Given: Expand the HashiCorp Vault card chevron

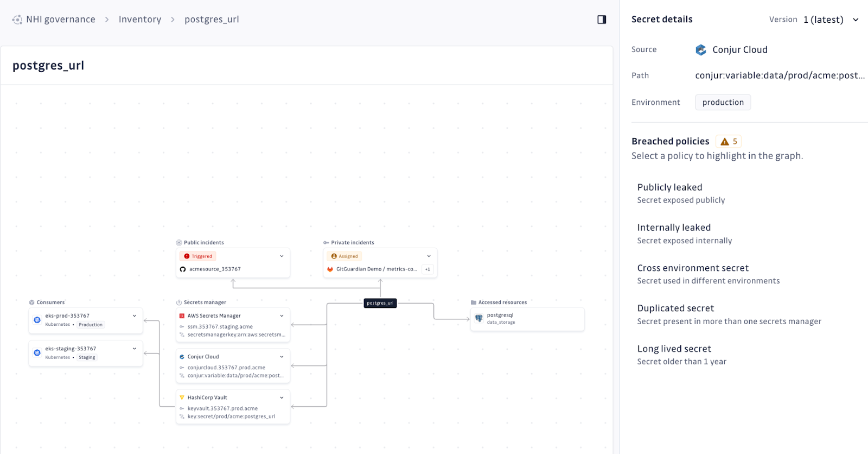Looking at the screenshot, I should coord(282,398).
